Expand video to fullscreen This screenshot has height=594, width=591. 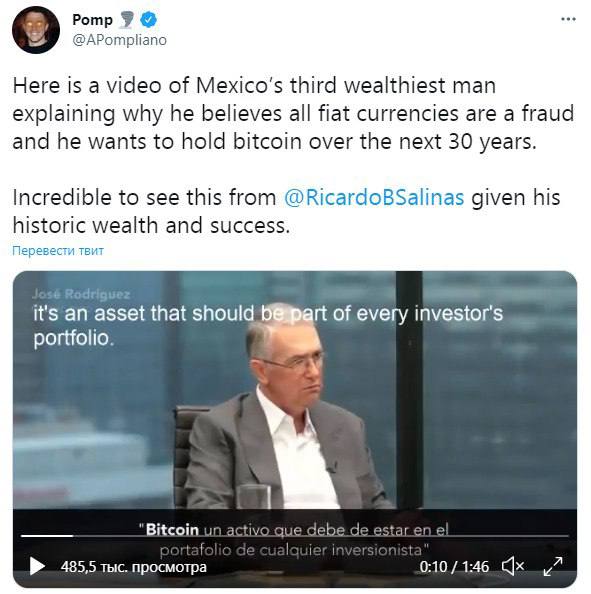click(x=553, y=566)
